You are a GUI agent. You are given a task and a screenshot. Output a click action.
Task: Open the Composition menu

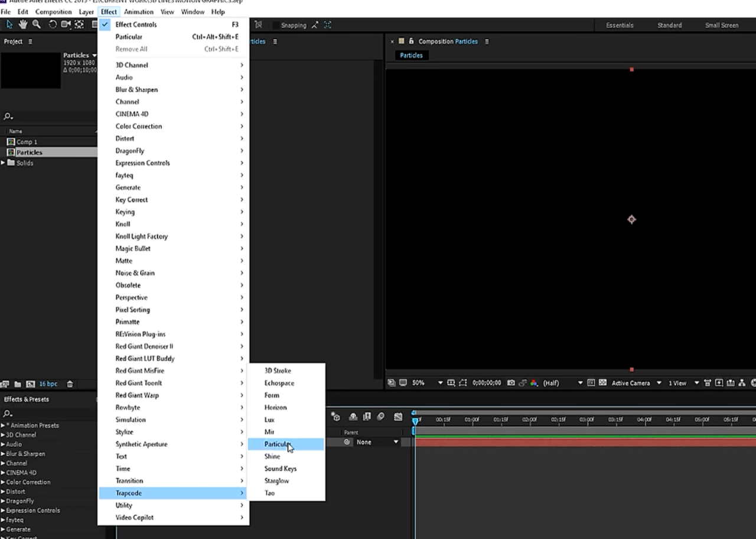coord(53,12)
